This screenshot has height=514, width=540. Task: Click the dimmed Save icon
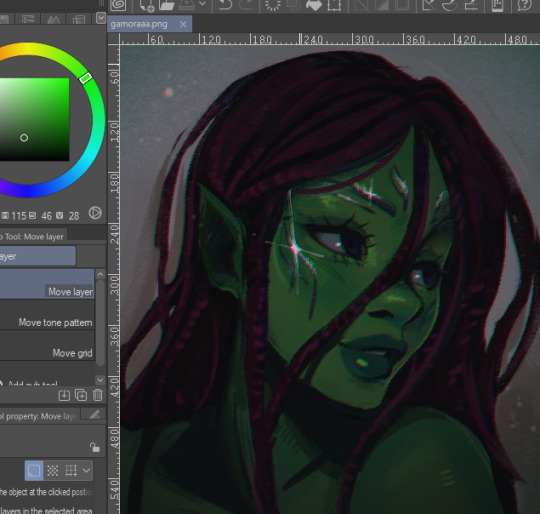[x=187, y=5]
